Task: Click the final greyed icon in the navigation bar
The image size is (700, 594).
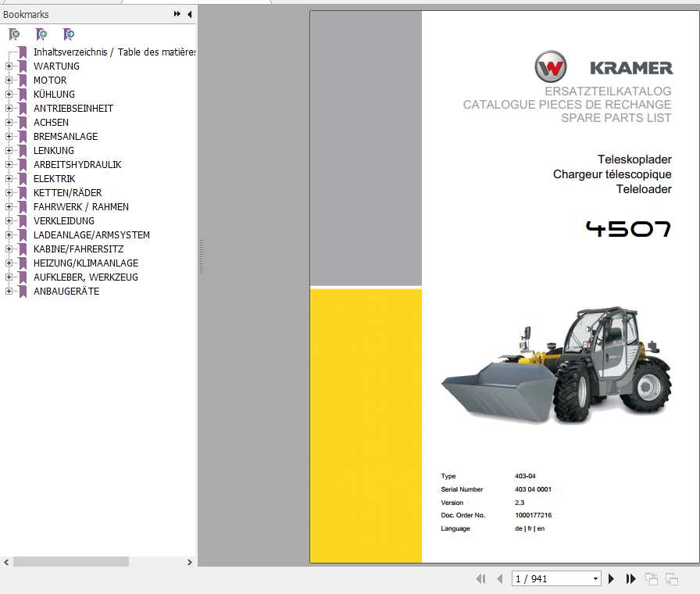Action: pos(672,579)
